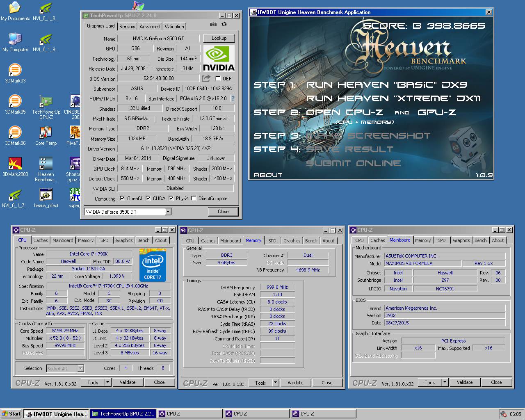Click GPU Name field NVIDIA GeForce 9500 GT
This screenshot has width=525, height=420.
coord(158,39)
